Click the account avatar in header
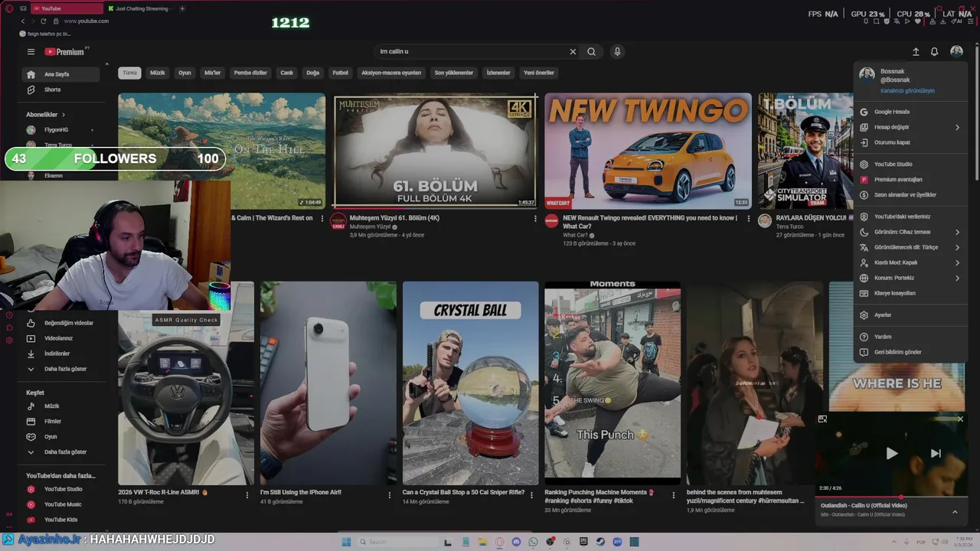Screen dimensions: 980x551 957,52
